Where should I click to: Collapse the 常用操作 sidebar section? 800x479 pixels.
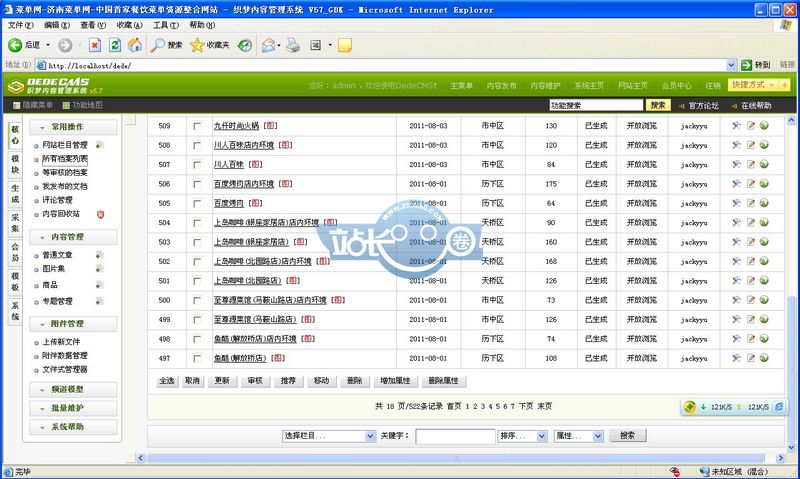pos(73,127)
